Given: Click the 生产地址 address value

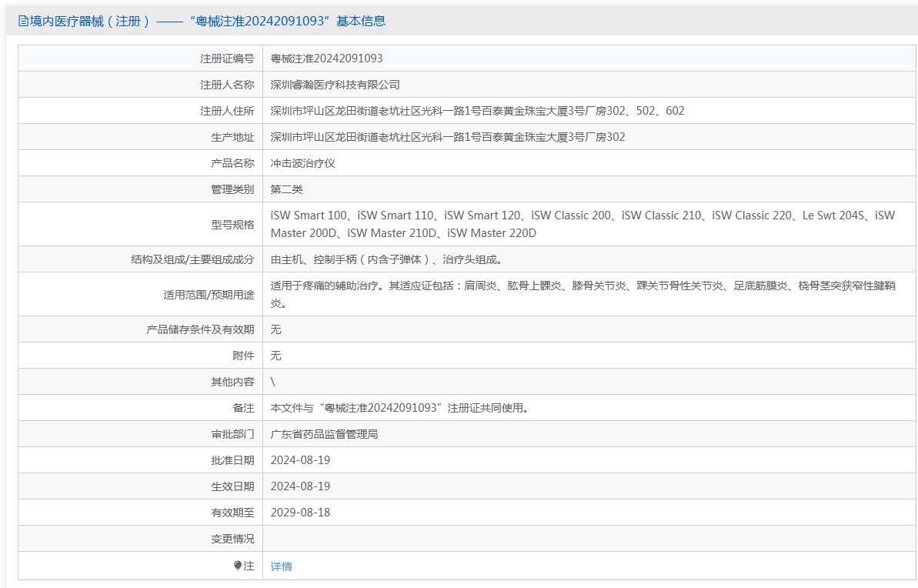Looking at the screenshot, I should tap(447, 137).
